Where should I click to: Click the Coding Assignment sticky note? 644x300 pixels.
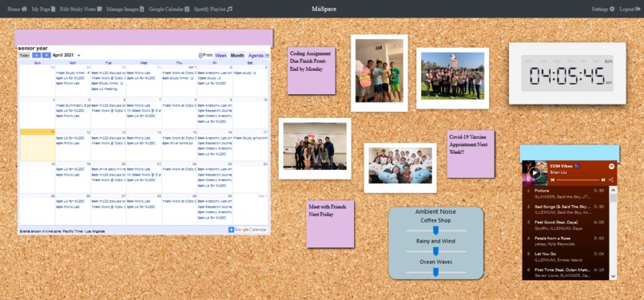point(312,70)
